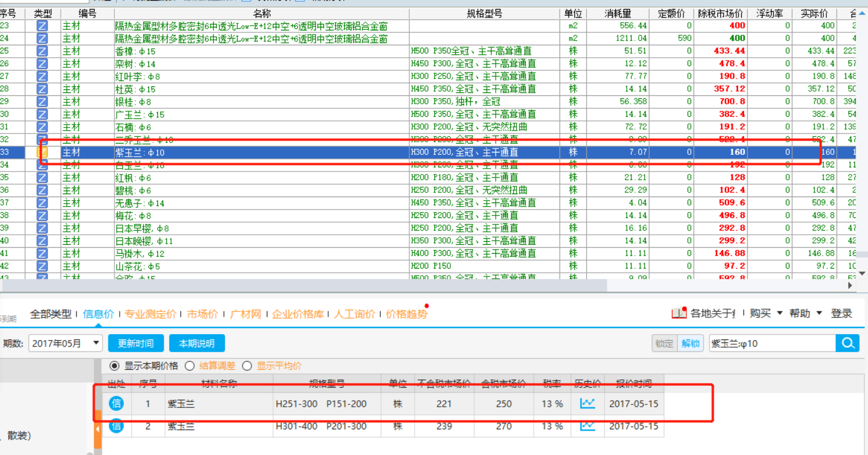Click the book icon beside 各地关于
The height and width of the screenshot is (455, 868).
[x=679, y=313]
